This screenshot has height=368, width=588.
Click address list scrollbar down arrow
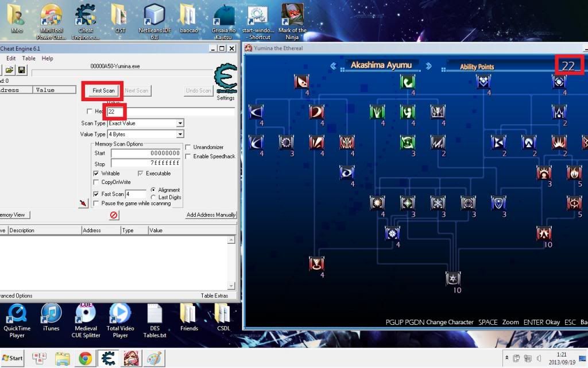[x=231, y=286]
